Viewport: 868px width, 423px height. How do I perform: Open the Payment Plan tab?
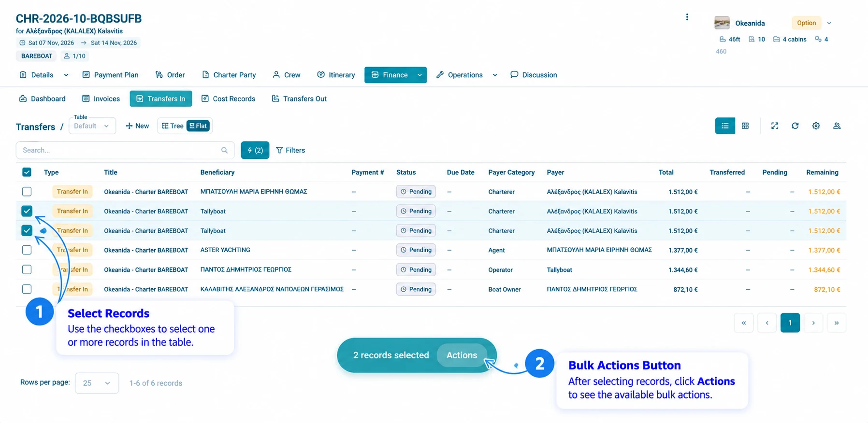click(x=111, y=75)
